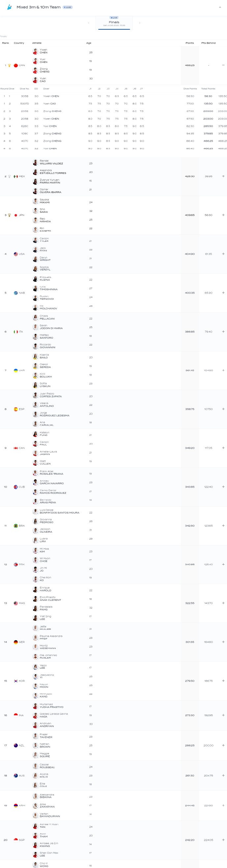Expand USA team dive breakdown
227x868 pixels.
[223, 254]
